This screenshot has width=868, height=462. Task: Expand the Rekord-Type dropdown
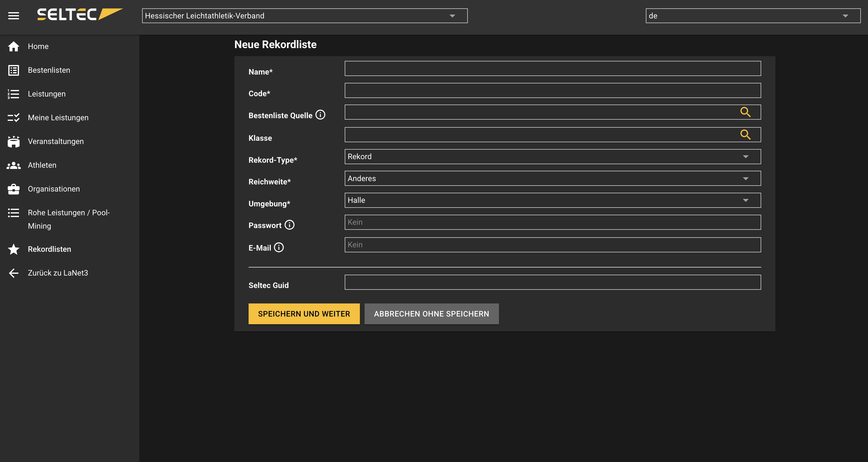click(x=553, y=157)
